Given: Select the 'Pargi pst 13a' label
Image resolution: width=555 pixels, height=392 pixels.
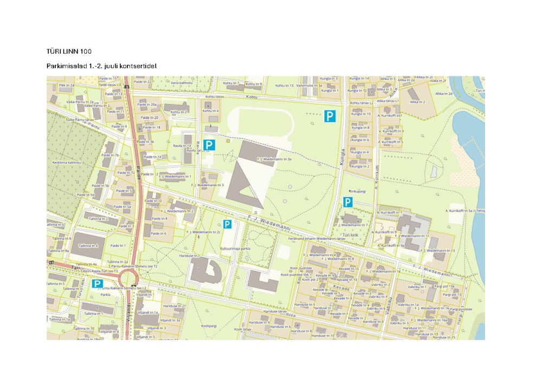Looking at the screenshot, I should pos(444,286).
